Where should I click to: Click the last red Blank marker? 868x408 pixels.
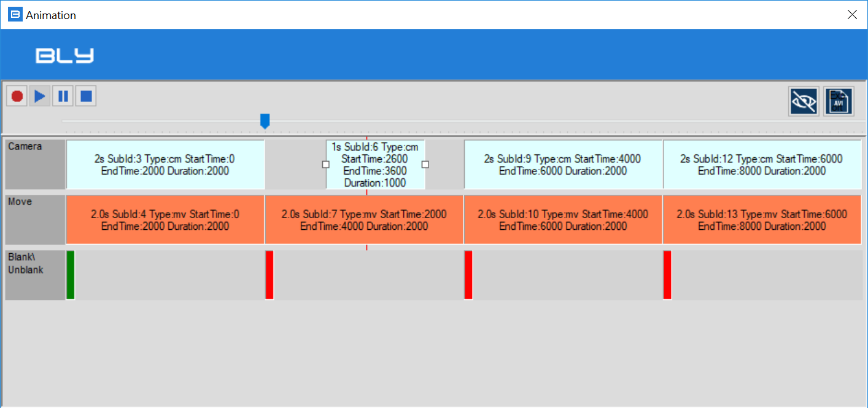coord(667,275)
